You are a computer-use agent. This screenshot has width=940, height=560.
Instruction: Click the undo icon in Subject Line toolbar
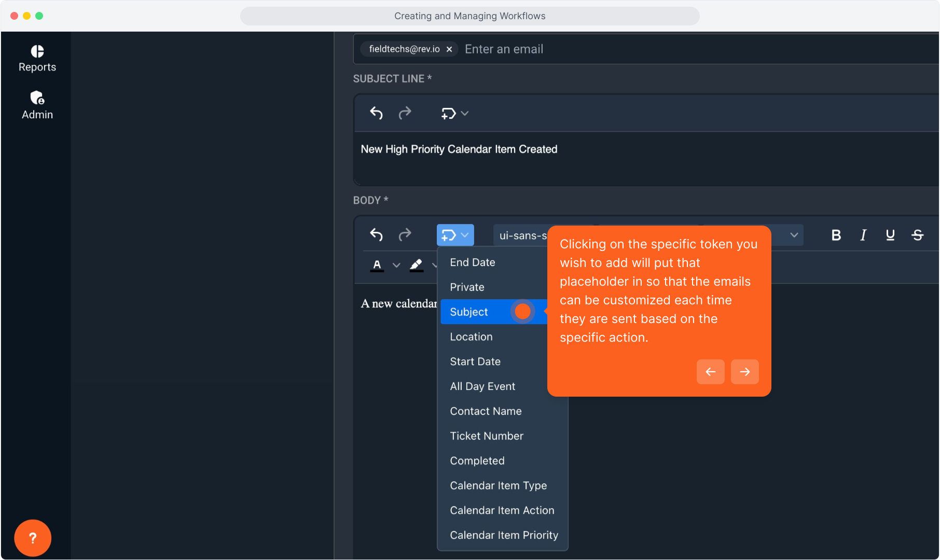tap(376, 113)
